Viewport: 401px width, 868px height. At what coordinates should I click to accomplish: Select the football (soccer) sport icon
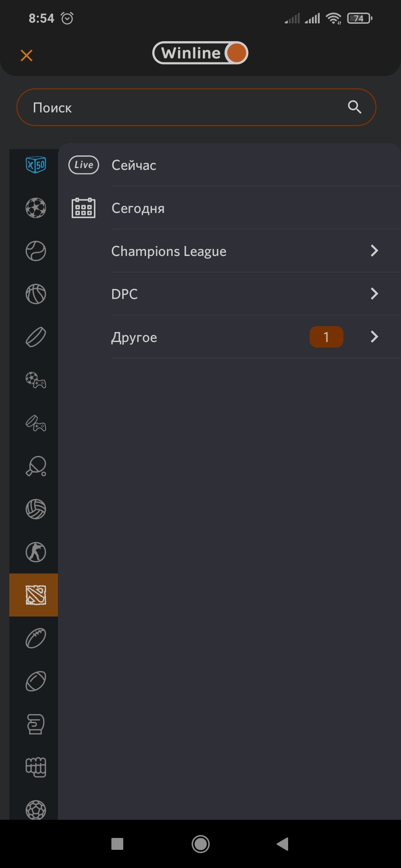pos(36,208)
